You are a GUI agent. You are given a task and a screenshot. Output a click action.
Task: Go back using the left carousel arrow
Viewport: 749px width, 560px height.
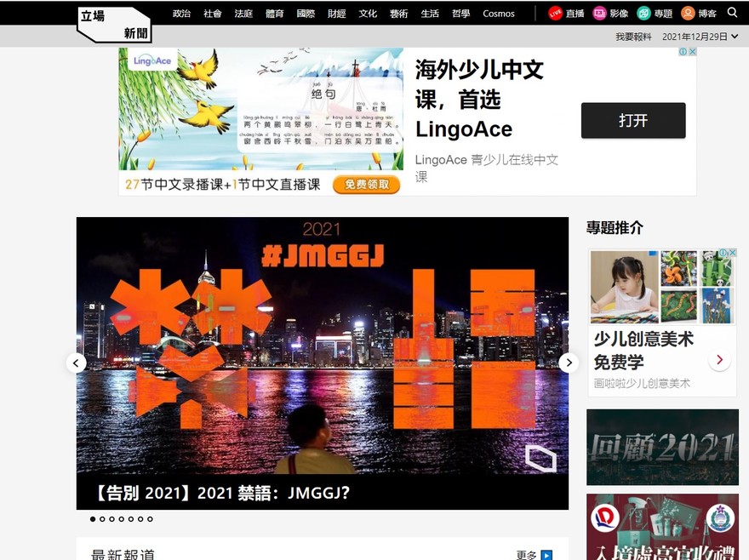click(77, 363)
